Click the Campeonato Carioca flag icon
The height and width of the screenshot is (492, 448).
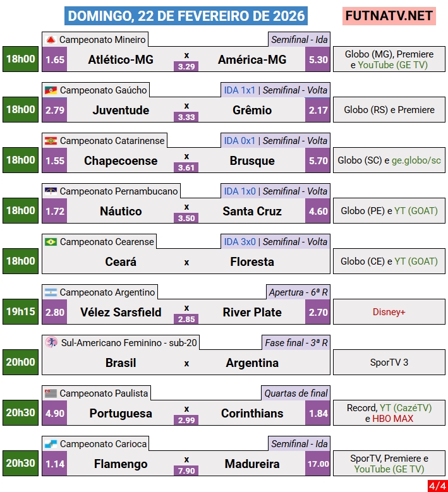click(51, 444)
